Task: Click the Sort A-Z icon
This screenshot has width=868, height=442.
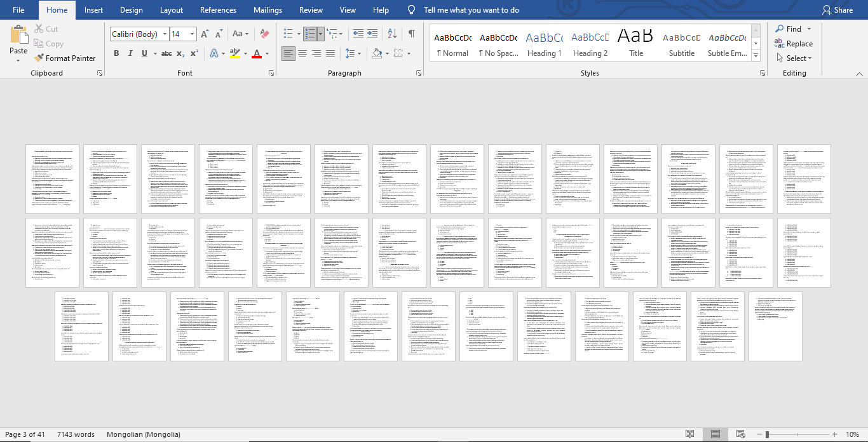Action: [392, 34]
